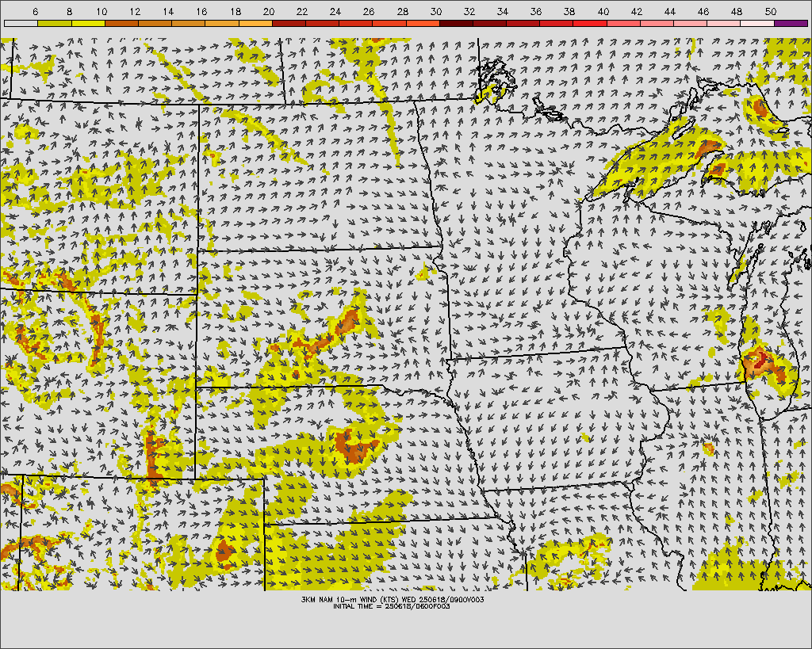
Task: Select the legend swatch between 10 and 12
Action: [x=121, y=23]
